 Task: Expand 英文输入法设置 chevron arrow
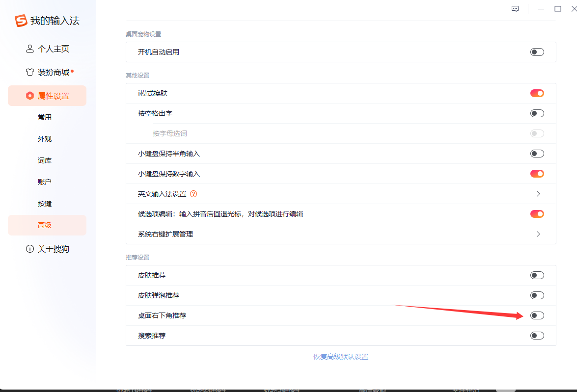pyautogui.click(x=538, y=194)
